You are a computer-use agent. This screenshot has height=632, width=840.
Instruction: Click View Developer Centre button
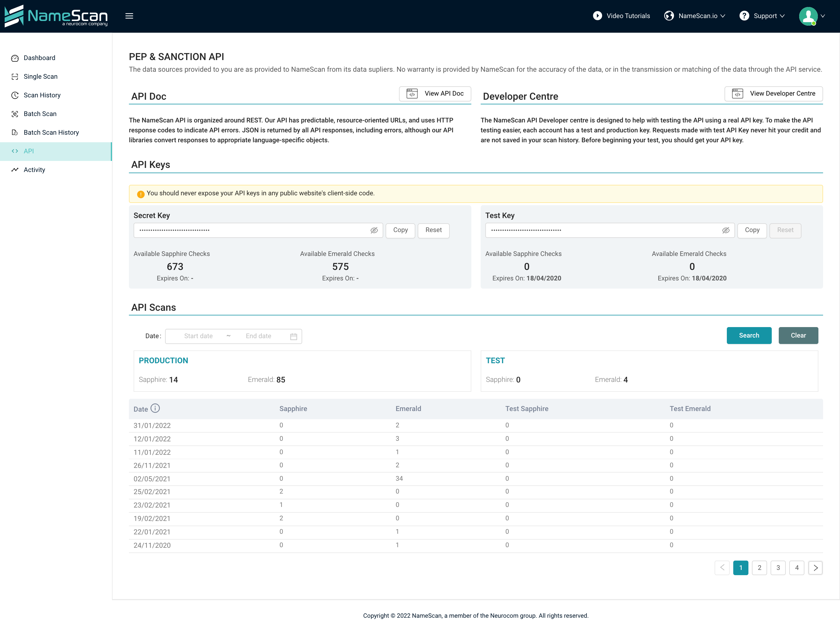coord(773,94)
